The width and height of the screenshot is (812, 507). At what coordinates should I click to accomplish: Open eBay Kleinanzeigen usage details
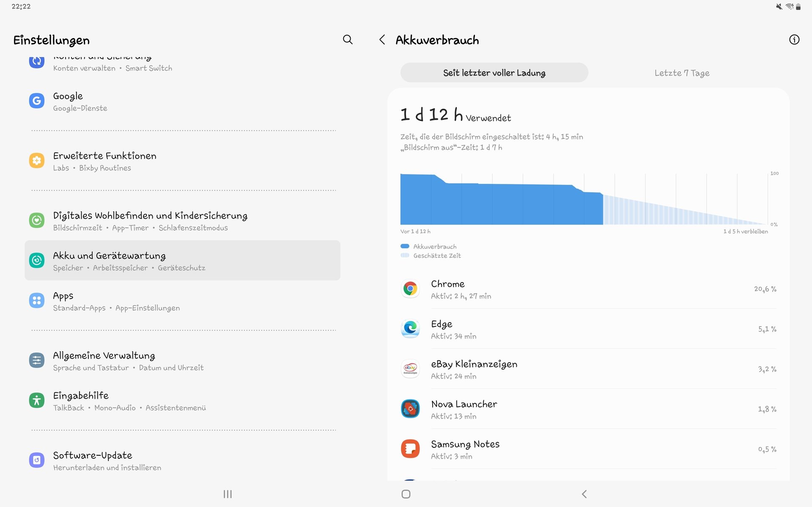(588, 369)
